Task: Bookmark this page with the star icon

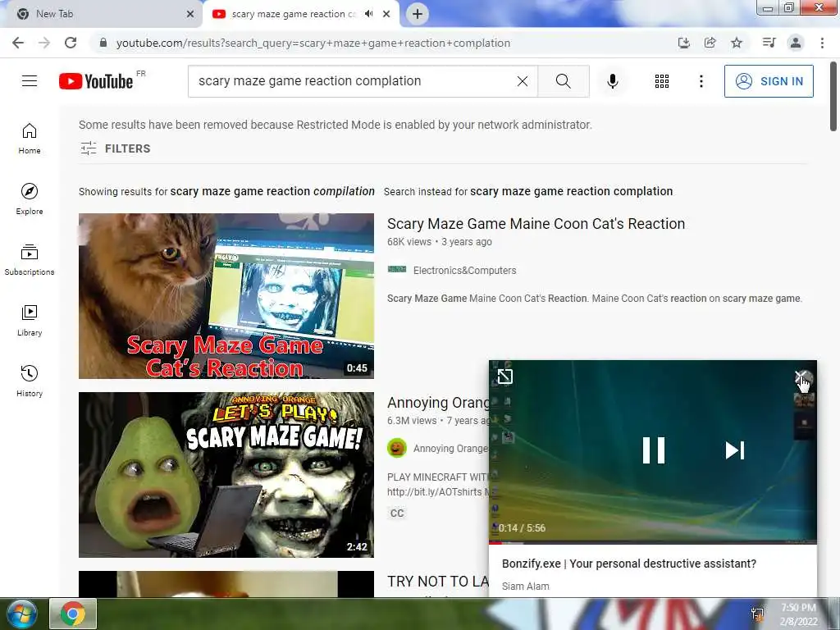Action: [737, 43]
